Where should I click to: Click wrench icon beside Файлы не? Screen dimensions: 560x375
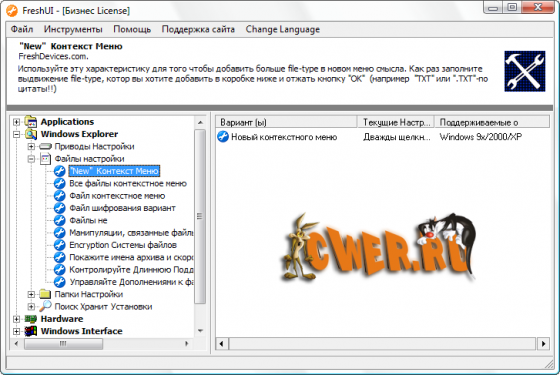[60, 220]
